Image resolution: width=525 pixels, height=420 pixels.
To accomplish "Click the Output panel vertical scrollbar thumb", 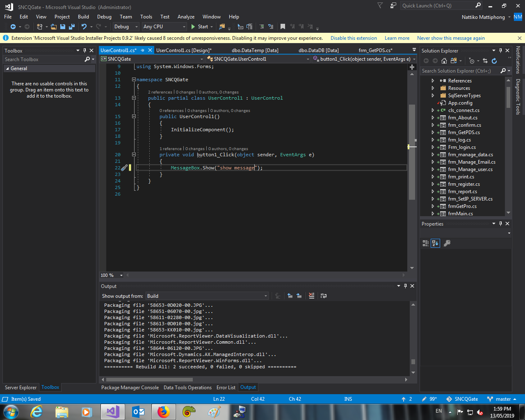I will pyautogui.click(x=413, y=362).
